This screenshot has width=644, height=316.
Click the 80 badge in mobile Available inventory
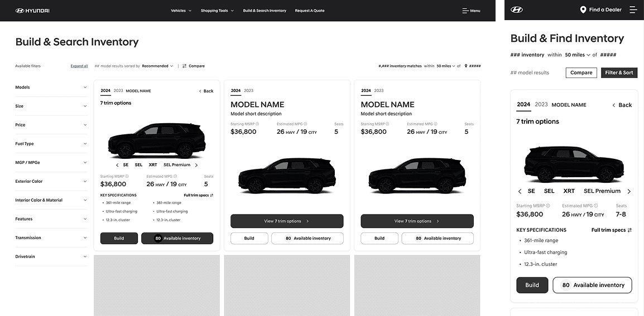pos(566,285)
